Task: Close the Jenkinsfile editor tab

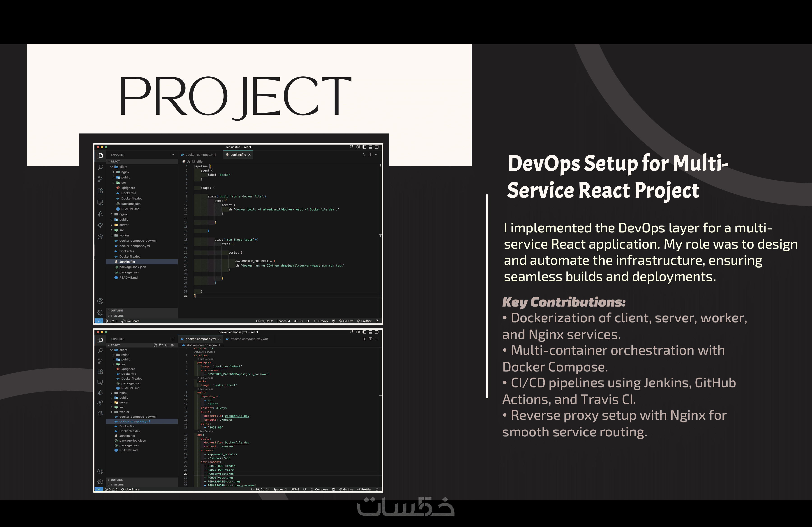Action: tap(249, 155)
